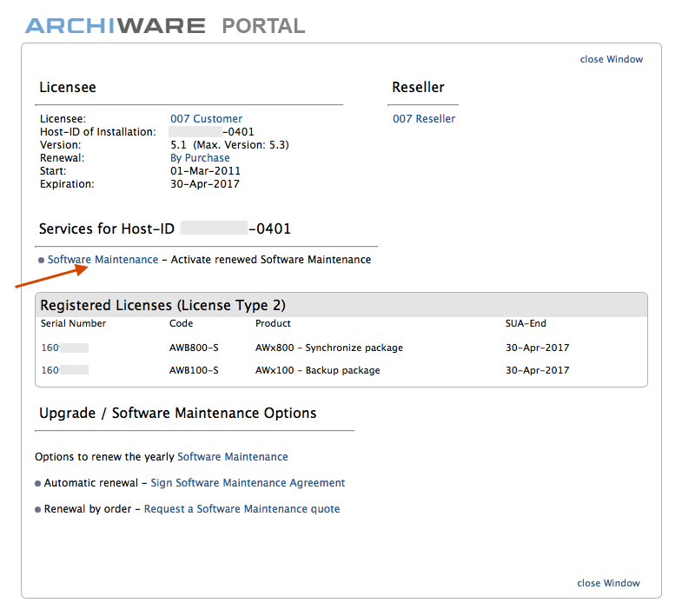Viewport: 682px width, 616px height.
Task: Click the Serial Number column header
Action: [73, 323]
